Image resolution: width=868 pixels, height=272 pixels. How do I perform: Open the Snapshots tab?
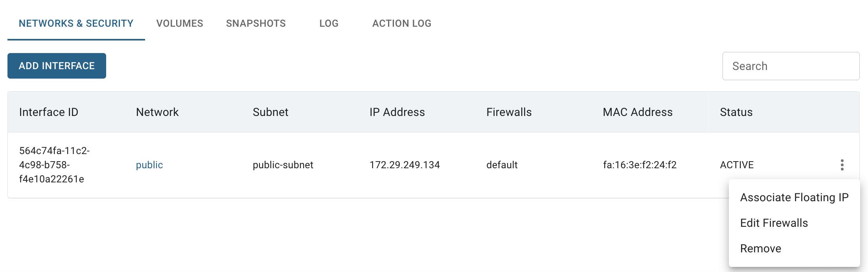(256, 24)
